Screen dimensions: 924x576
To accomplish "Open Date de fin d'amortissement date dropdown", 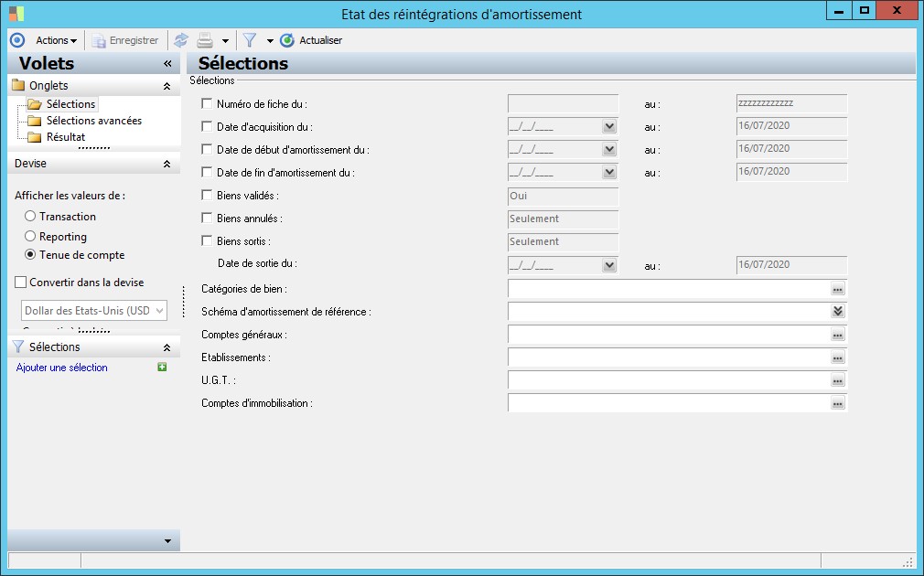I will pyautogui.click(x=609, y=173).
